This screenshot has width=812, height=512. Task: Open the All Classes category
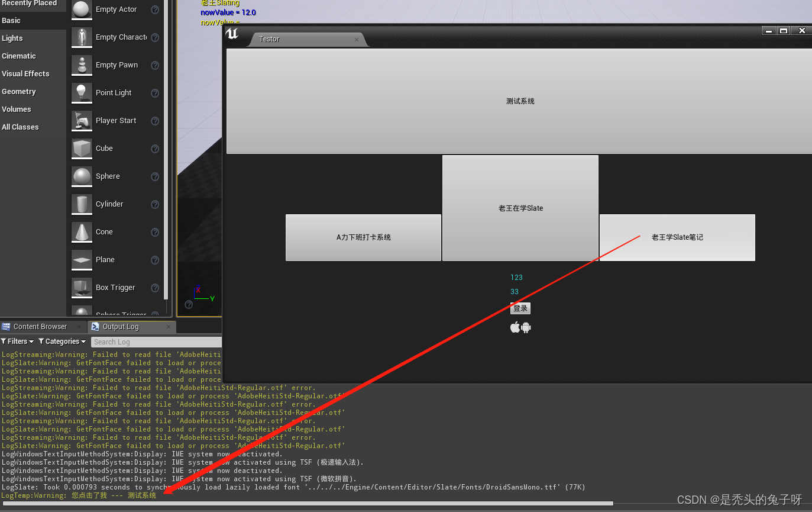pos(33,127)
